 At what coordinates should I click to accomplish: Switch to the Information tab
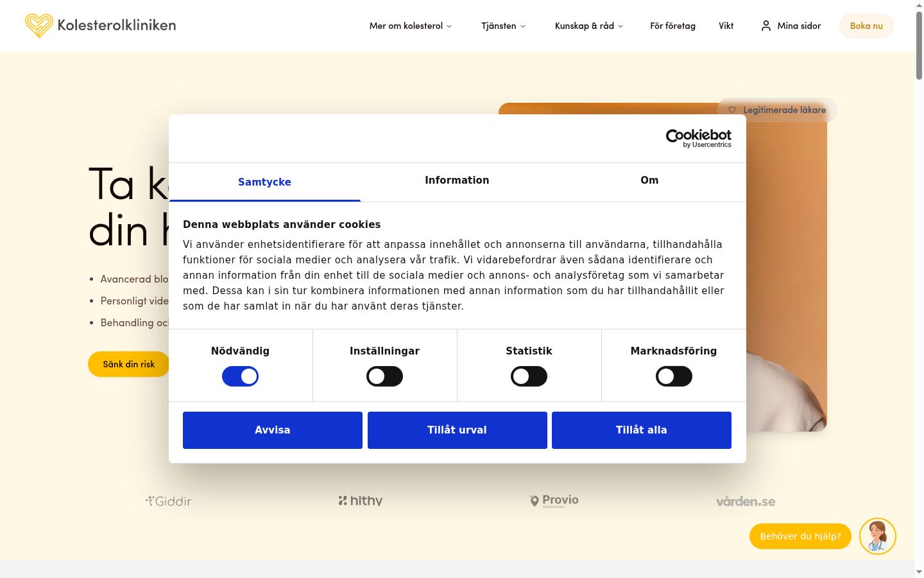click(457, 180)
